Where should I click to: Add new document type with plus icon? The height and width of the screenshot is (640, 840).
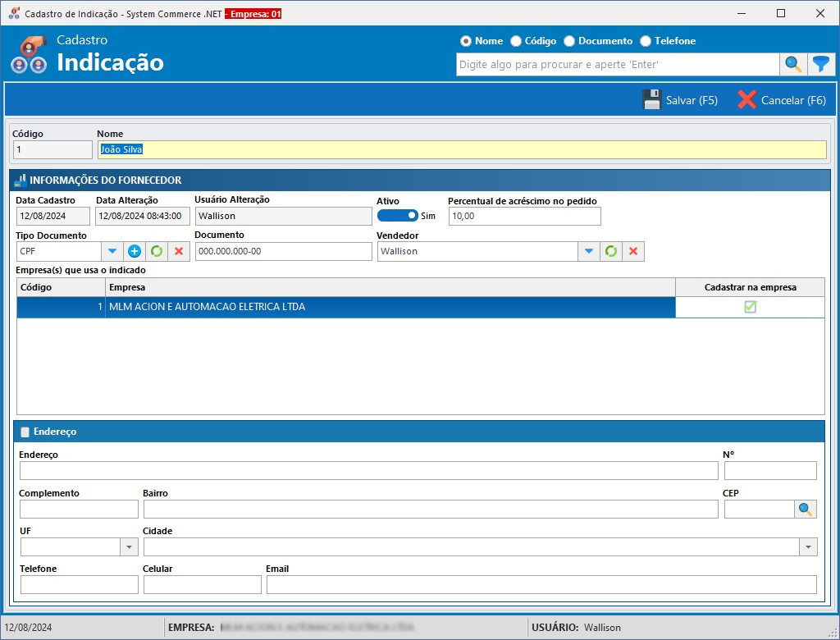[135, 252]
